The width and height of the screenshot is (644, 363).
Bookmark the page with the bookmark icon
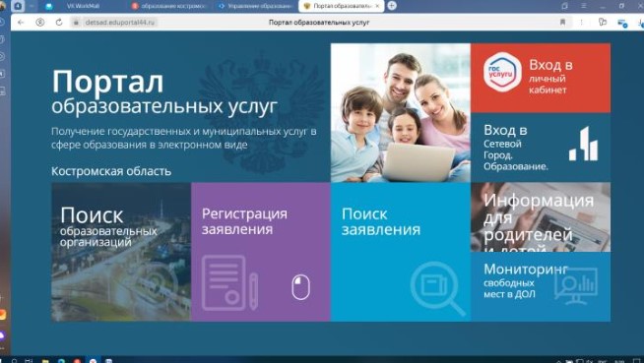coord(562,23)
